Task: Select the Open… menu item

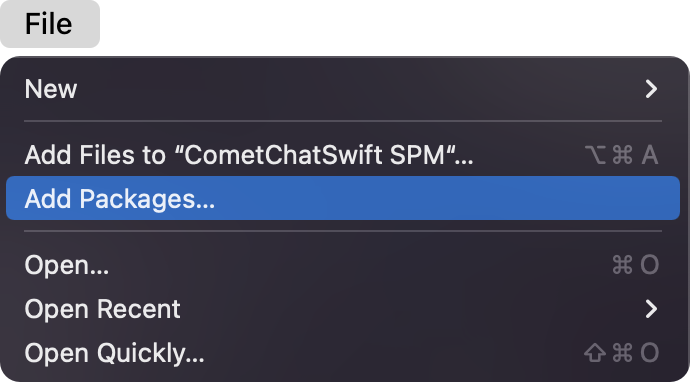Action: tap(343, 265)
